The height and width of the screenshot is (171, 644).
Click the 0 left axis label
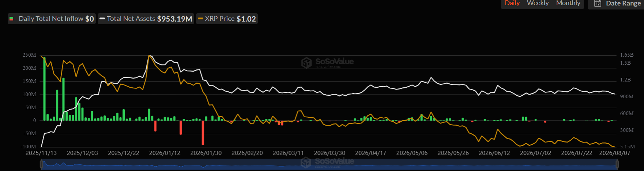point(35,121)
